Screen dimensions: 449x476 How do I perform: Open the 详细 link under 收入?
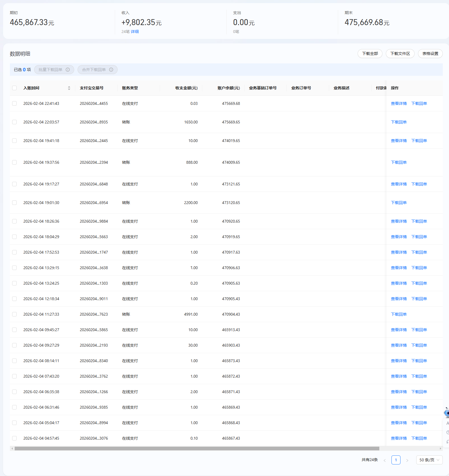click(135, 32)
